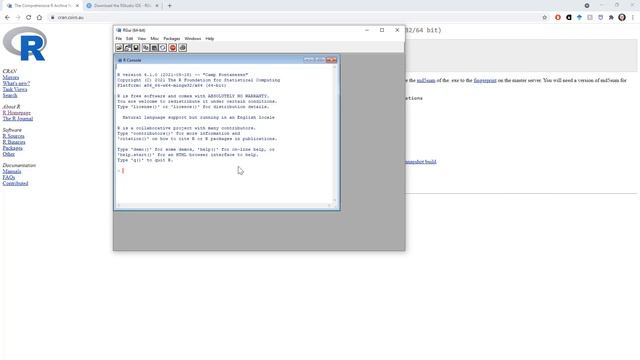Click the gray square extension icon
The height and width of the screenshot is (360, 640).
pos(590,18)
